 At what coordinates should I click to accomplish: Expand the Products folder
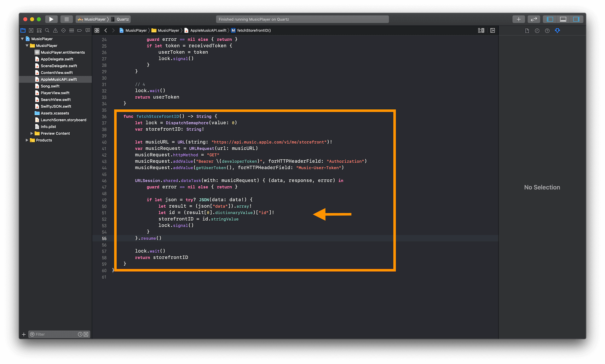click(x=27, y=140)
